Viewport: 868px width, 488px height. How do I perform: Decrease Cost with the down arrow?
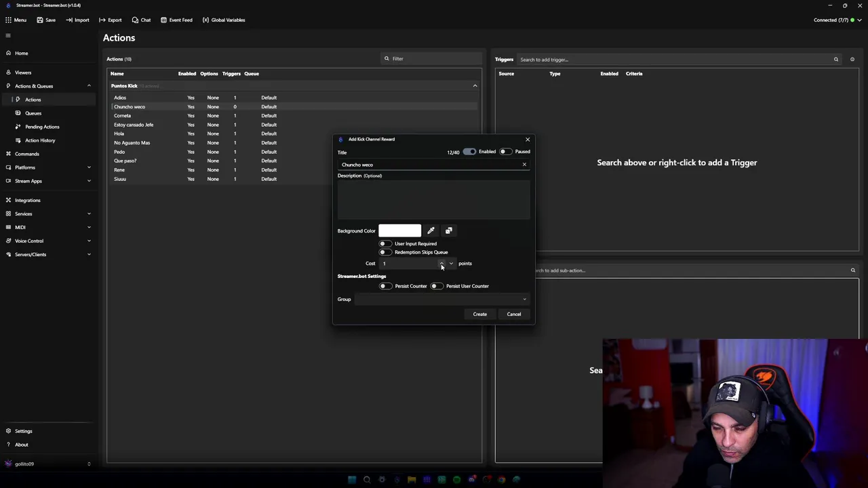(451, 264)
